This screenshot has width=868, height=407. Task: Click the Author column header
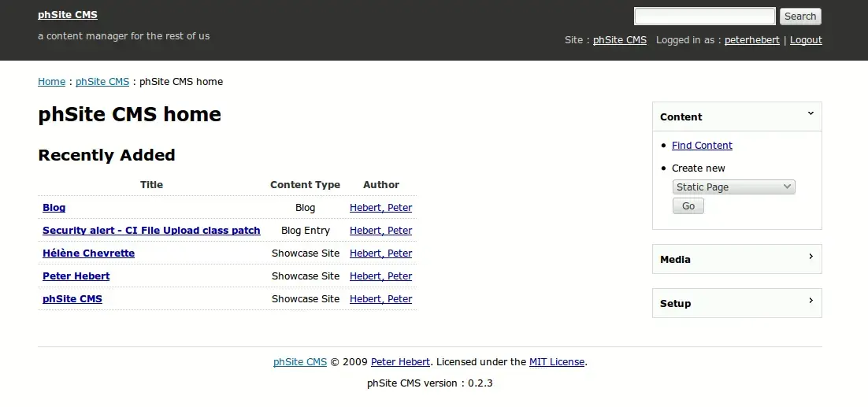[x=381, y=185]
